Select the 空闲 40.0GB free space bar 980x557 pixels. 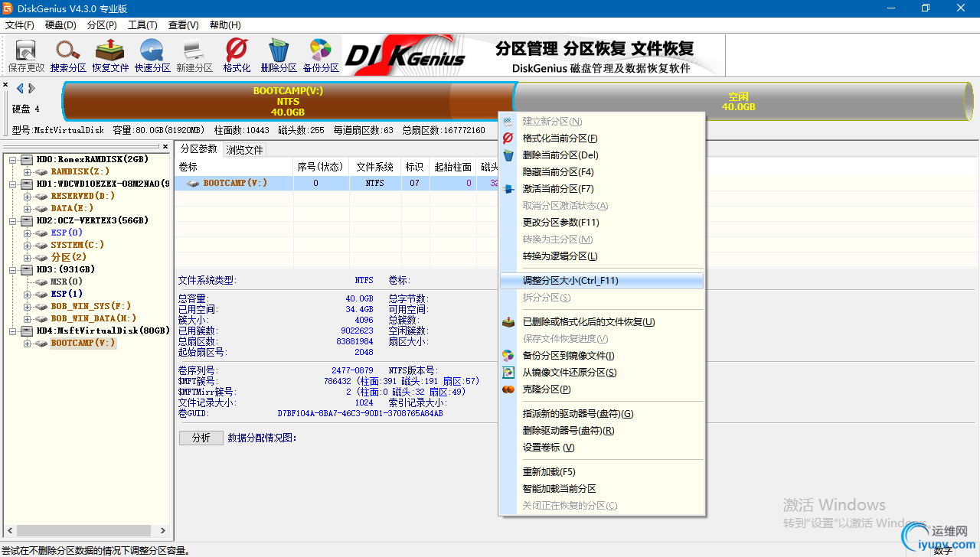tap(739, 101)
